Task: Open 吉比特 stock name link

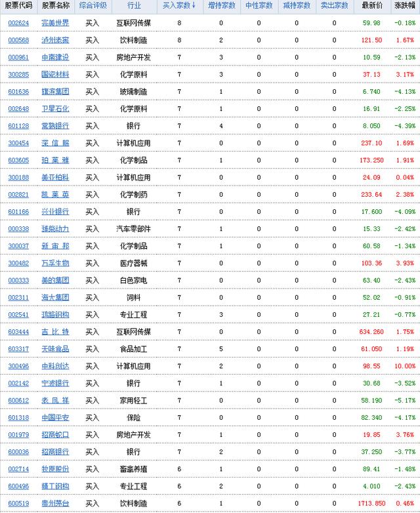Action: coord(55,332)
